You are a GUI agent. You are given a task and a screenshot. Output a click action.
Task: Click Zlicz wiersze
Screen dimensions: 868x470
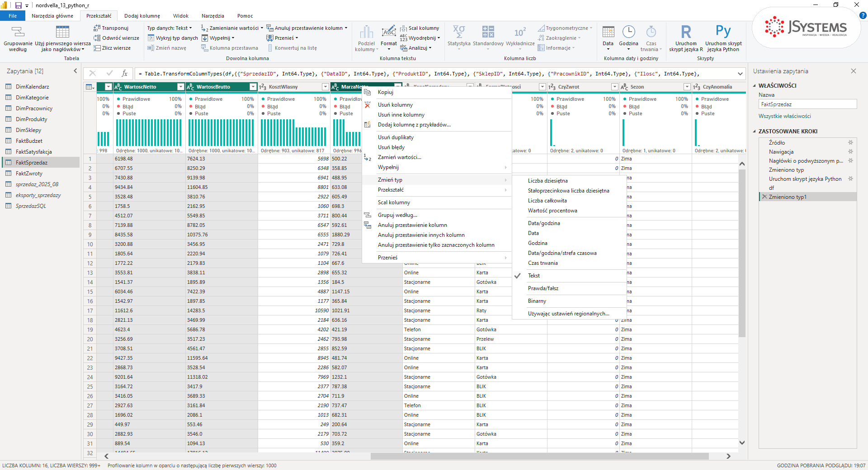point(112,48)
